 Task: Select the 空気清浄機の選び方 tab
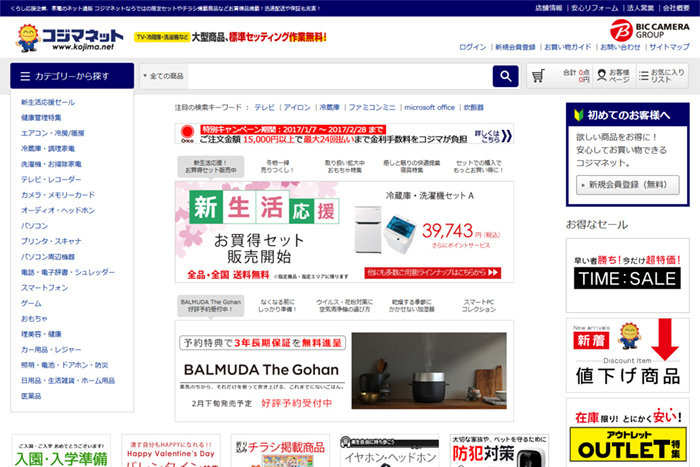344,305
